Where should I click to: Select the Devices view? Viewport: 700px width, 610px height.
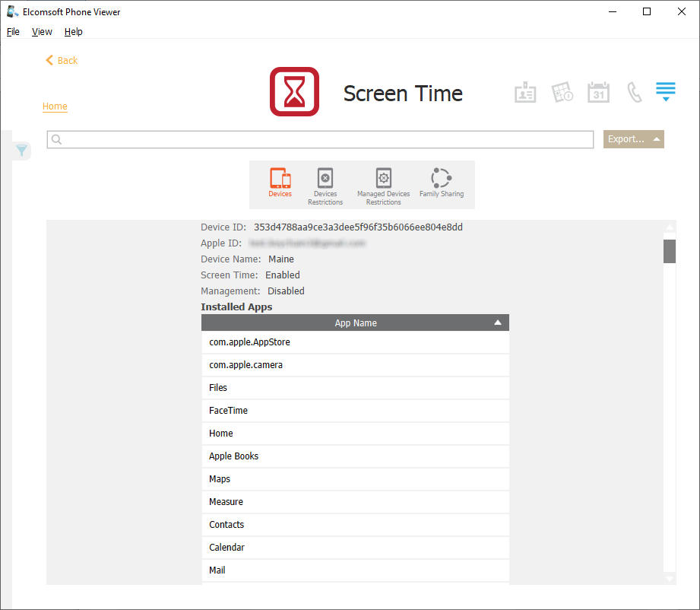click(280, 183)
